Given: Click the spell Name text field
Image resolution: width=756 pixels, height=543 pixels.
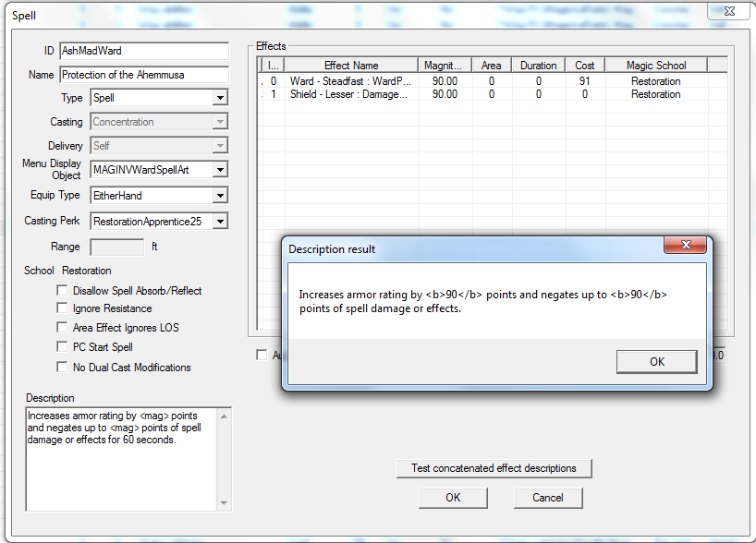Looking at the screenshot, I should [143, 75].
